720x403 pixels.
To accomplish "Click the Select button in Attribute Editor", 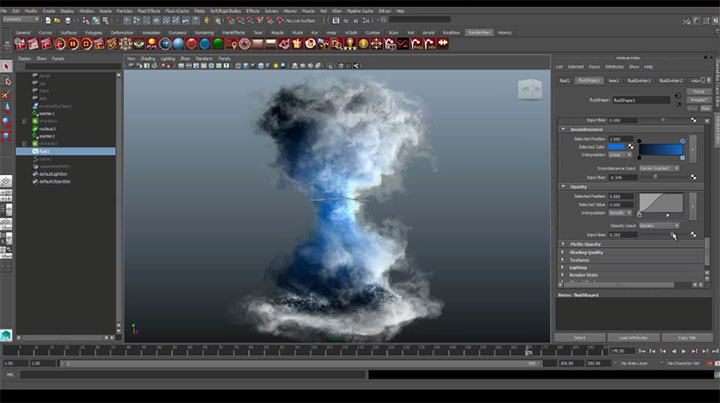I will [x=579, y=338].
